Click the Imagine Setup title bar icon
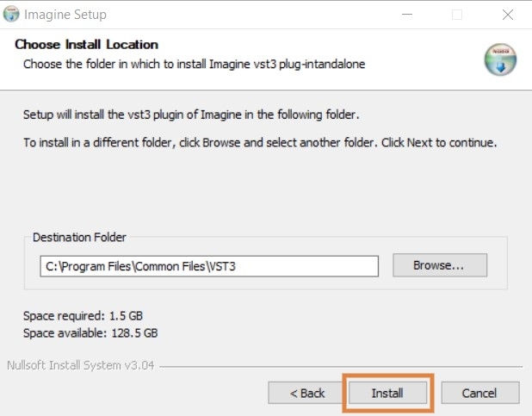The width and height of the screenshot is (532, 416). point(11,15)
